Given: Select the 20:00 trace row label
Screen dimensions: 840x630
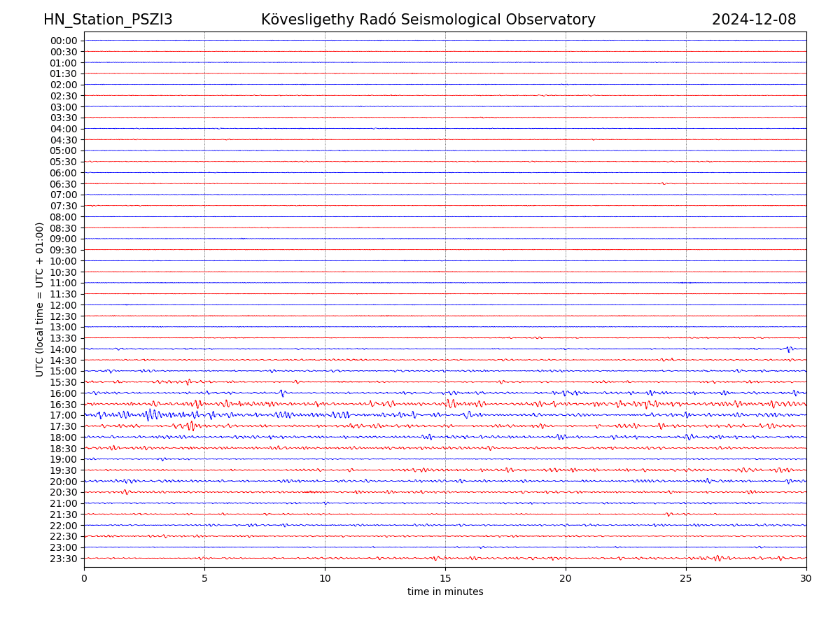Looking at the screenshot, I should [x=64, y=482].
